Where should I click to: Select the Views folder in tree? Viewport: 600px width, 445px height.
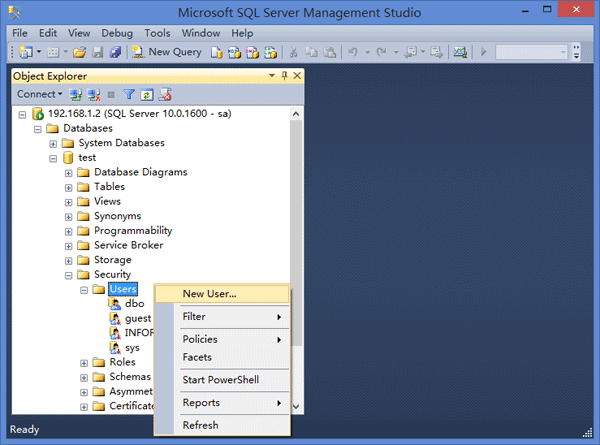point(107,201)
